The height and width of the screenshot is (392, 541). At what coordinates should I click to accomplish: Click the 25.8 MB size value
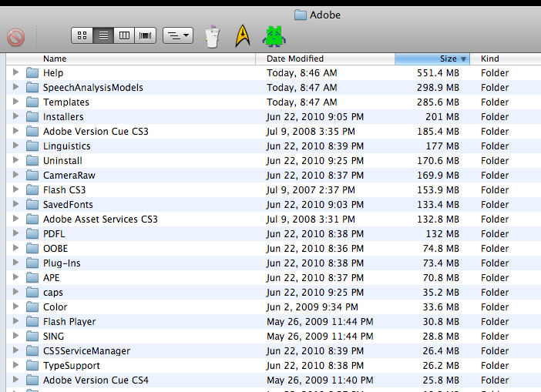click(441, 380)
